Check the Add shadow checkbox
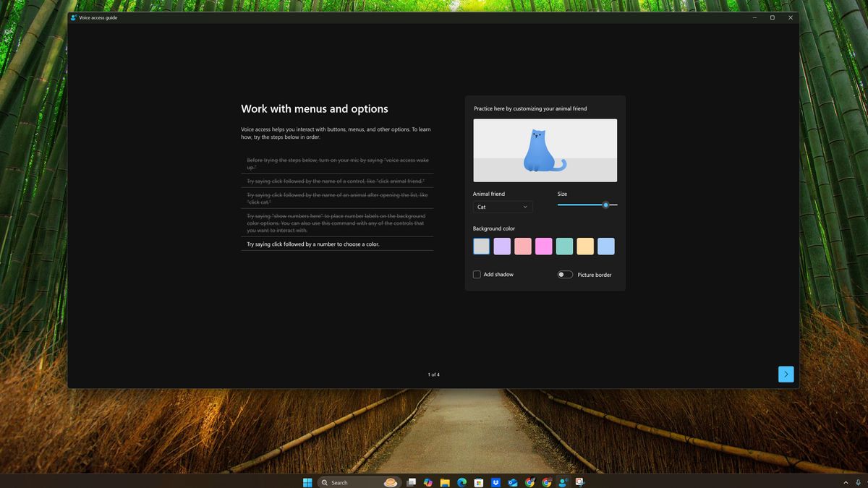The image size is (868, 488). (x=477, y=274)
